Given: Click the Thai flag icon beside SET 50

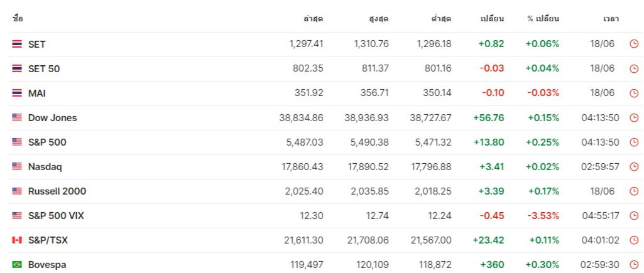Looking at the screenshot, I should click(17, 68).
